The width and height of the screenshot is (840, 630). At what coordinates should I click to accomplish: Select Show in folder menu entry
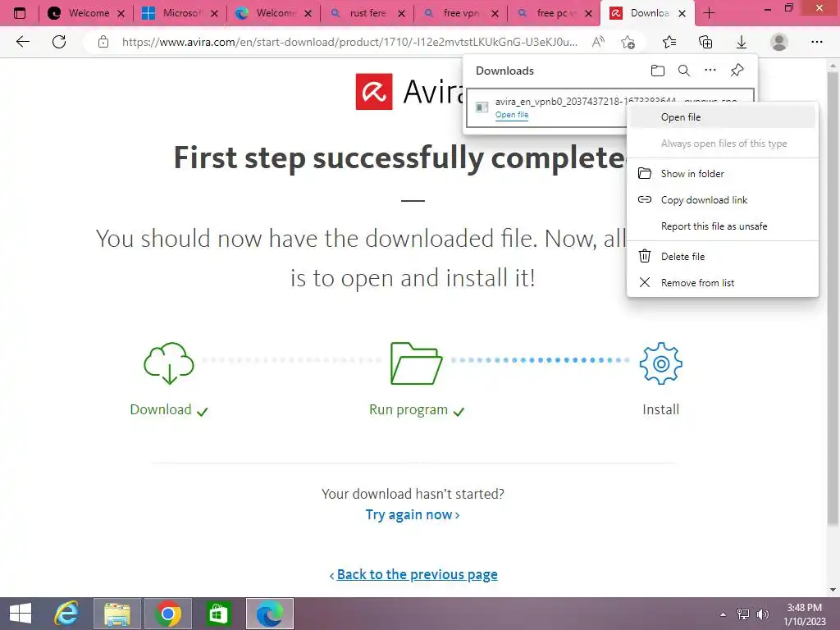pyautogui.click(x=722, y=174)
